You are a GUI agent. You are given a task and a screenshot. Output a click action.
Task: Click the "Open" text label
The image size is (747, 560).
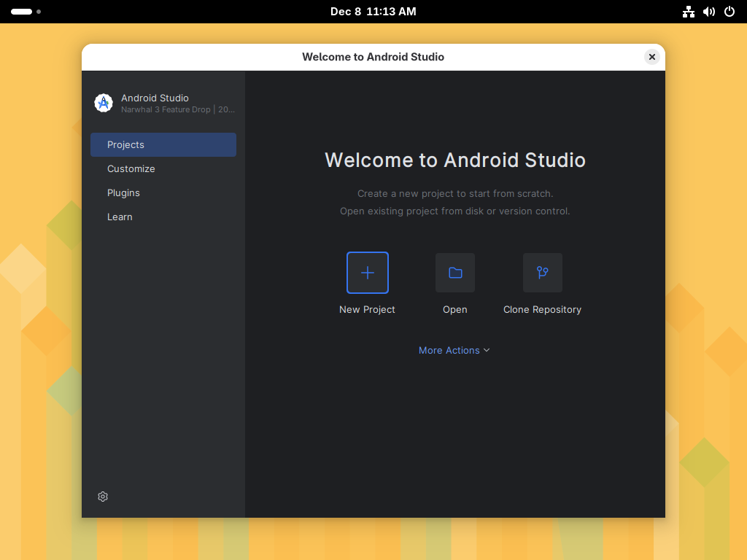[454, 310]
